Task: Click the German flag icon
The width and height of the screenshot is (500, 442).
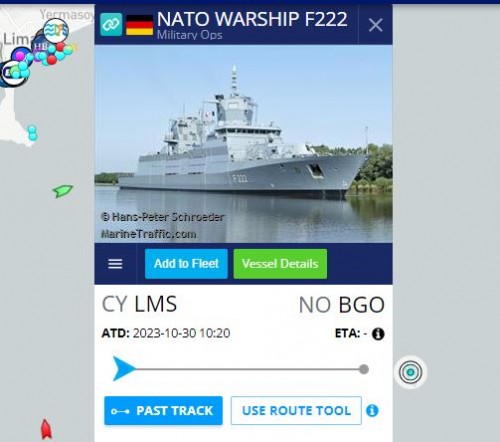Action: (x=139, y=25)
